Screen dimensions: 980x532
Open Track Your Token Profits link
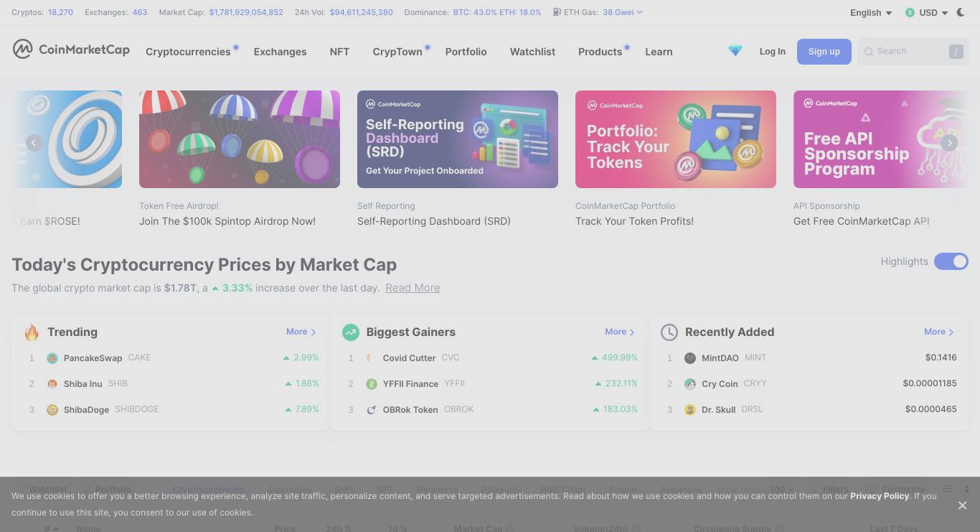[634, 221]
